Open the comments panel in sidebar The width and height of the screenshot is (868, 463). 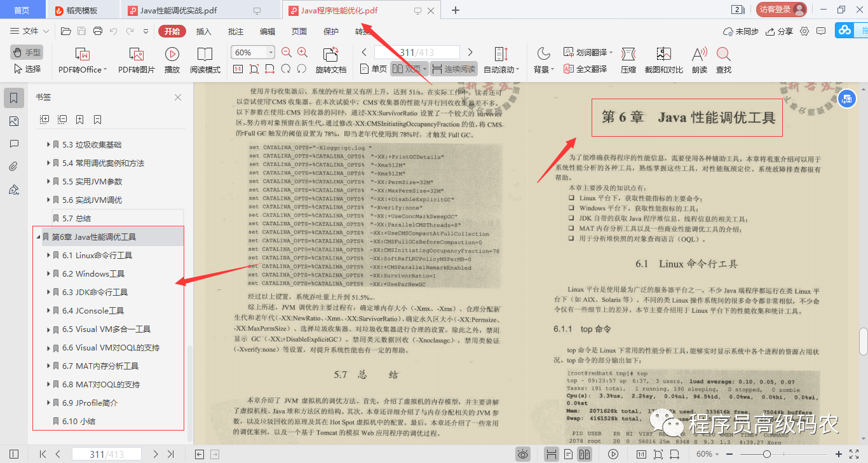pyautogui.click(x=14, y=144)
